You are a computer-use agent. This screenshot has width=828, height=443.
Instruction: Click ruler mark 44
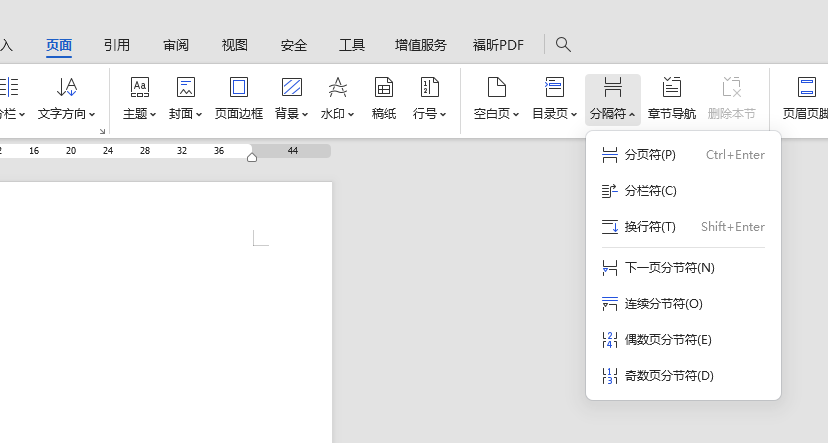click(293, 151)
